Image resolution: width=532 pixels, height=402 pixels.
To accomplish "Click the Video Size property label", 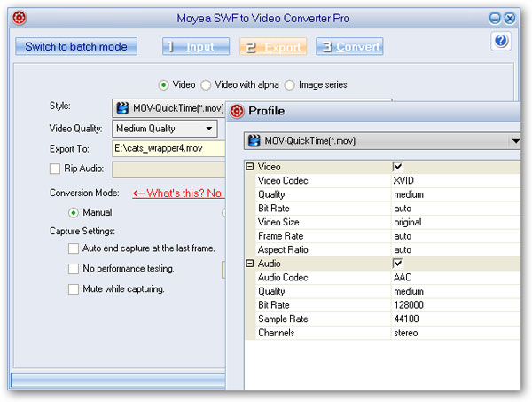I will 278,223.
